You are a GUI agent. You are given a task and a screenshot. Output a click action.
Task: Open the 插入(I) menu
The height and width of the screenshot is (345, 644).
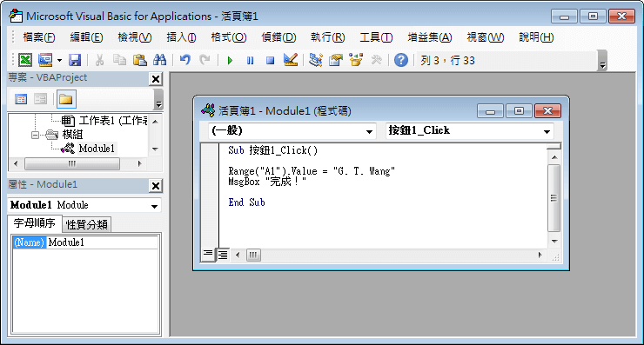coord(181,37)
